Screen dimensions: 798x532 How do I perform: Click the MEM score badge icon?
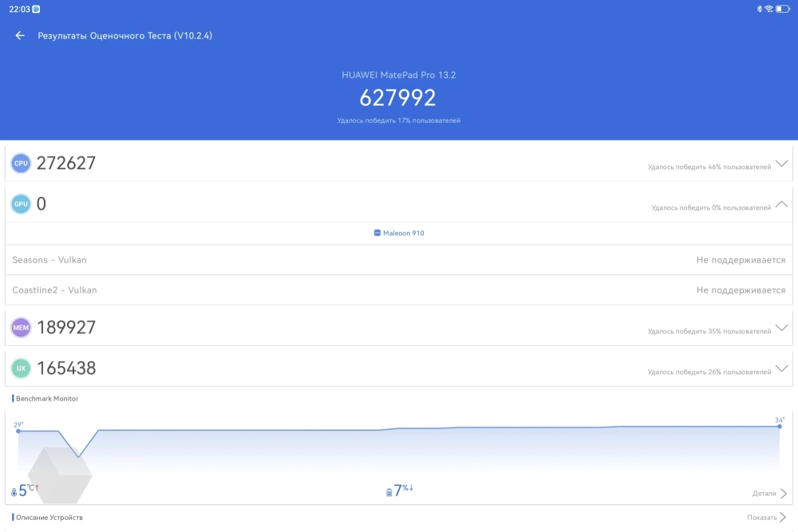tap(21, 328)
